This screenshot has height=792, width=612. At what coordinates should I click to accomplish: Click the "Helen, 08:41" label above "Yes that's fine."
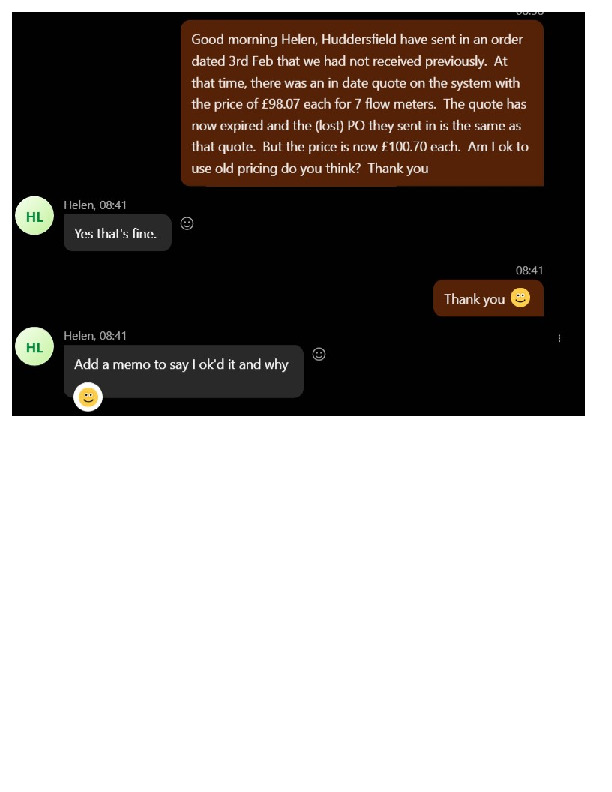[x=95, y=205]
